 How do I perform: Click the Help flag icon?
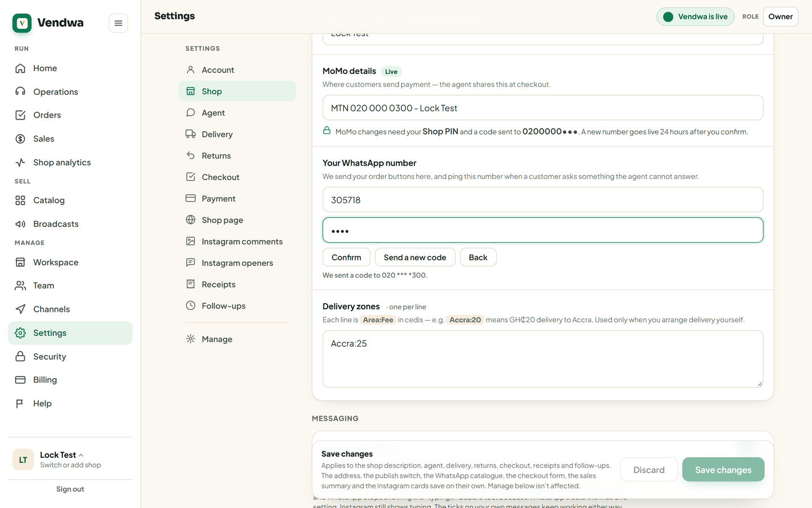(x=20, y=404)
